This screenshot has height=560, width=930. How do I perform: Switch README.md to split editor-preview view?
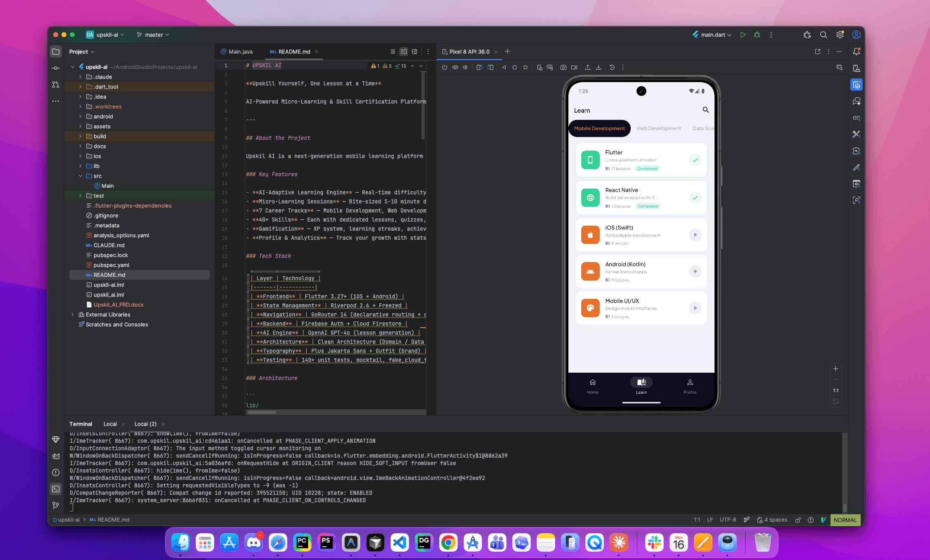click(x=403, y=51)
